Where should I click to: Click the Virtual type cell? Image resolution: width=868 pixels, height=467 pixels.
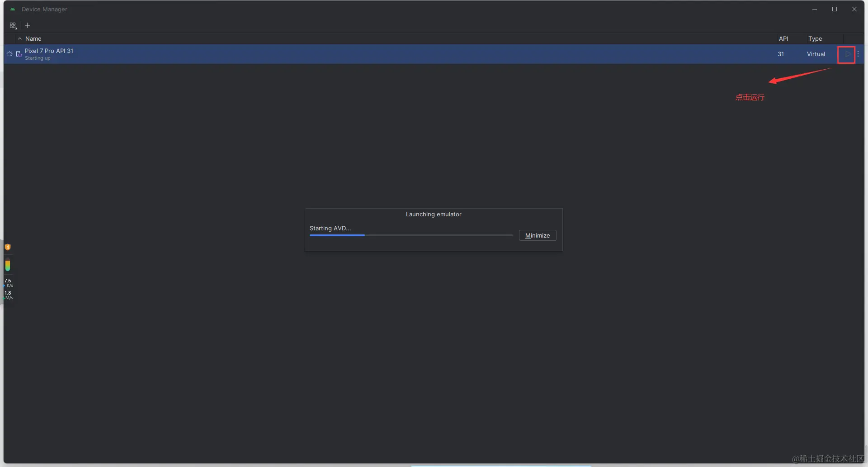coord(816,54)
